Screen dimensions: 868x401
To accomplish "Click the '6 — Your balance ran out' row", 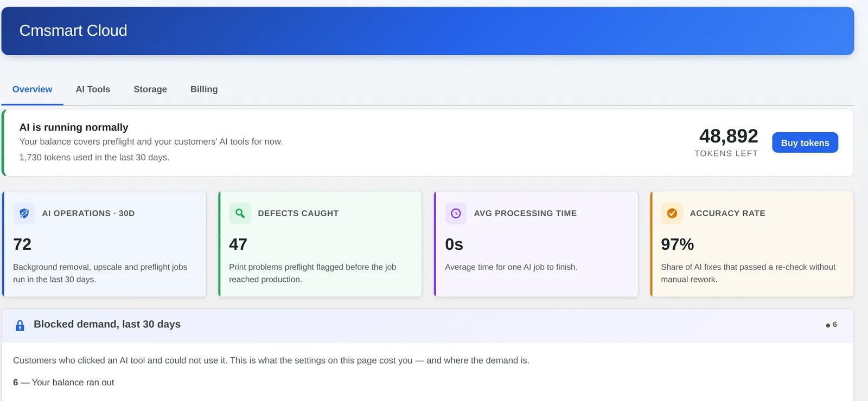I will [63, 383].
